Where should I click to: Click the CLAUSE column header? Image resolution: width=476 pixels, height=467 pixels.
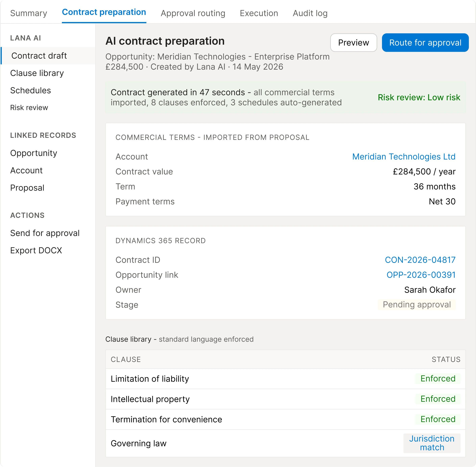tap(126, 359)
